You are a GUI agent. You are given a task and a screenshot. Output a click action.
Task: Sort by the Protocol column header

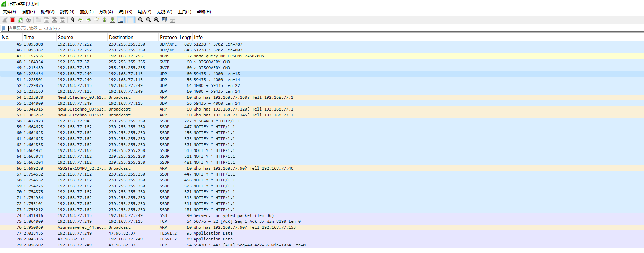(x=168, y=37)
